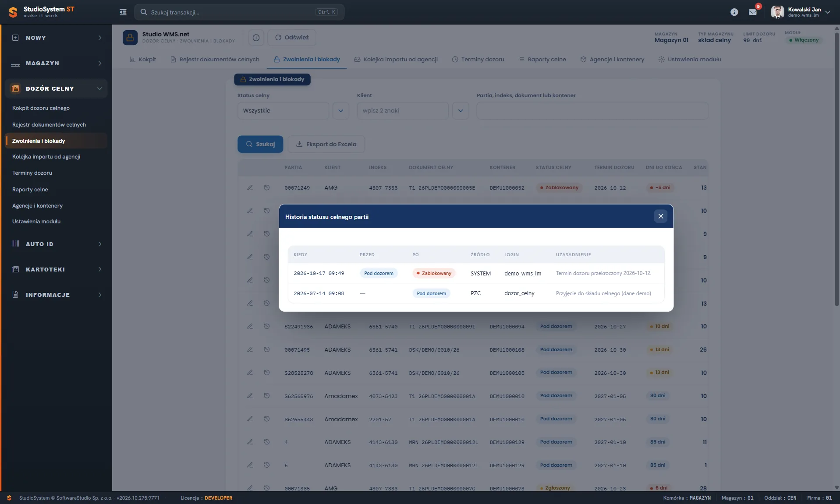The height and width of the screenshot is (504, 840).
Task: Expand the AUTO ID sidebar section
Action: pos(56,244)
